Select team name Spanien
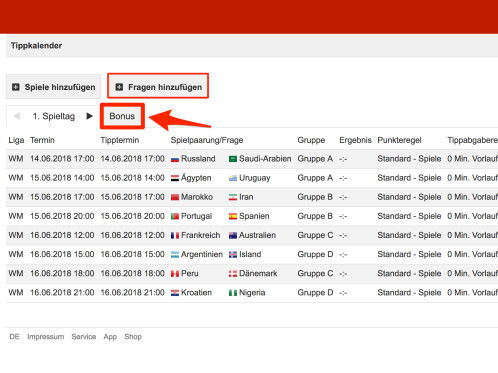Image resolution: width=498 pixels, height=373 pixels. [254, 216]
